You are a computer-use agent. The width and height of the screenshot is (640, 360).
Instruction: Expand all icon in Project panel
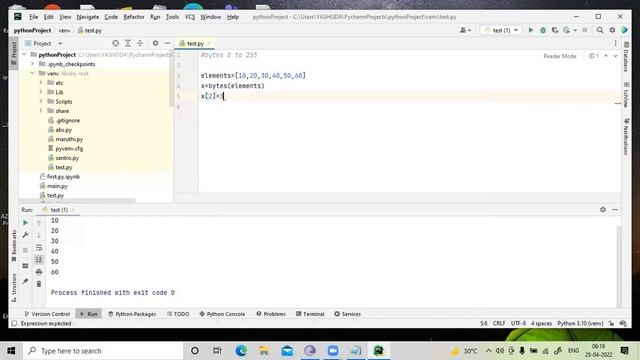click(x=128, y=43)
